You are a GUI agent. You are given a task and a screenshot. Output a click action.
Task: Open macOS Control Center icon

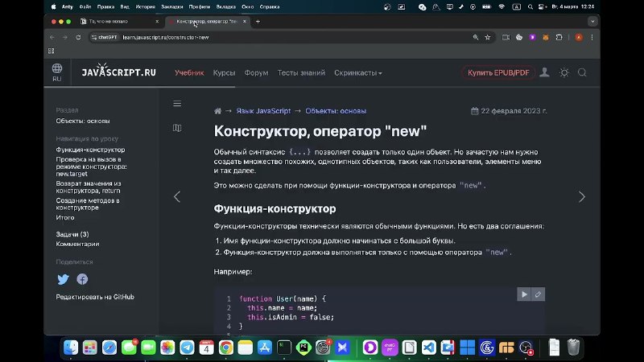(541, 7)
